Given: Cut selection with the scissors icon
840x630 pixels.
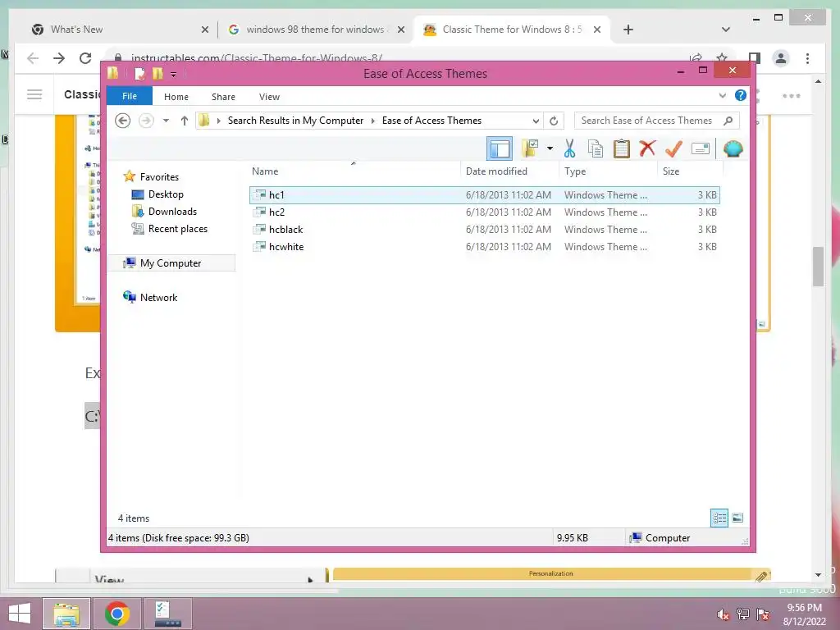Looking at the screenshot, I should tap(569, 148).
